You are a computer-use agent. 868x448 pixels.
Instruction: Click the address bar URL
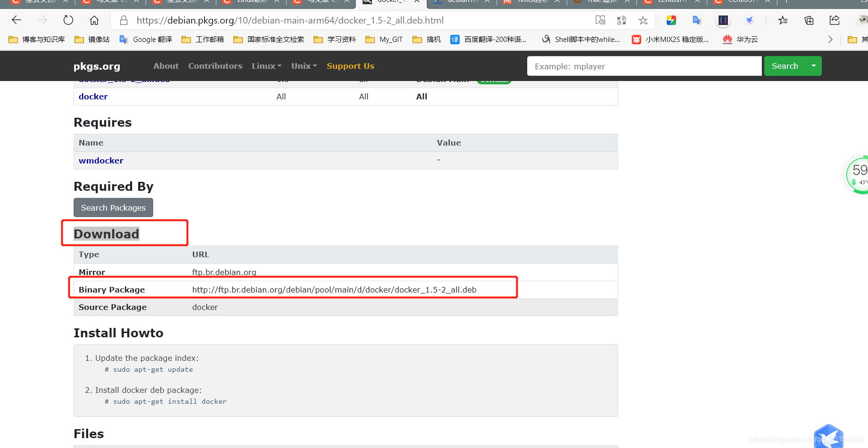(x=290, y=20)
